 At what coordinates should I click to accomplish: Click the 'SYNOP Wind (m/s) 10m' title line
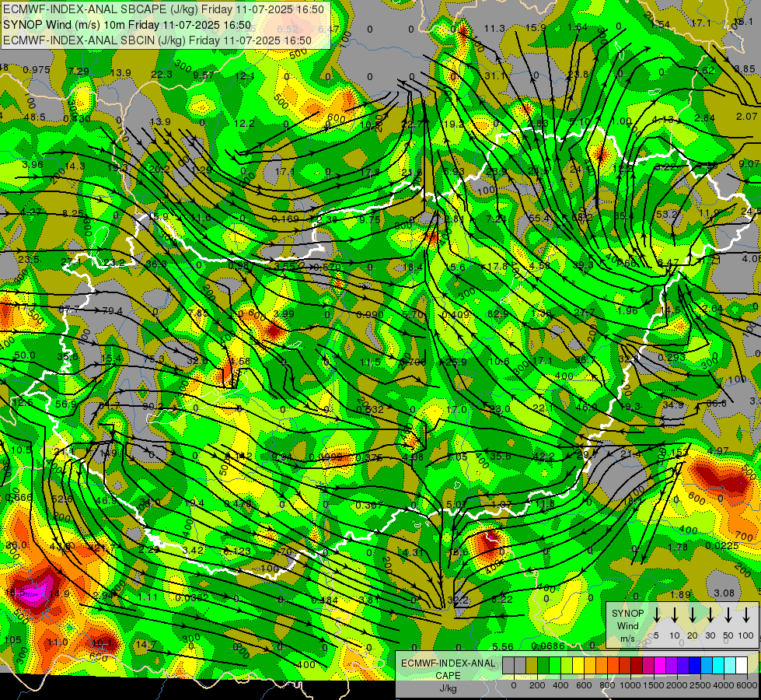(x=127, y=25)
